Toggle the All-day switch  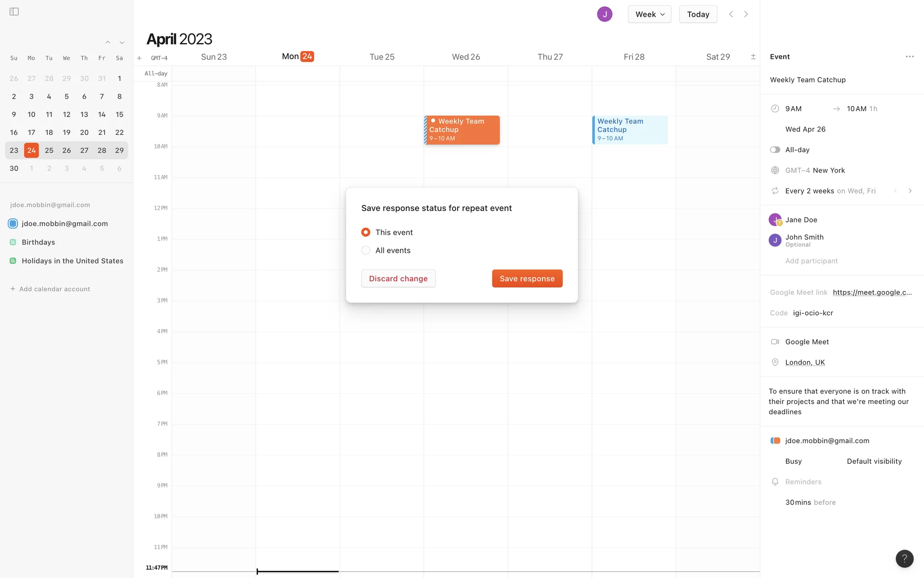coord(775,150)
